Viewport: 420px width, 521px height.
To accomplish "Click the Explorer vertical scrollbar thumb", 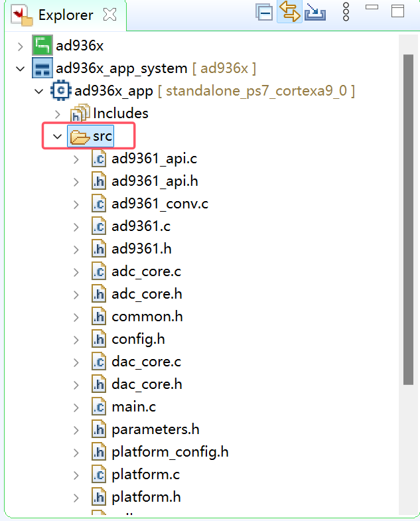I will pyautogui.click(x=408, y=219).
